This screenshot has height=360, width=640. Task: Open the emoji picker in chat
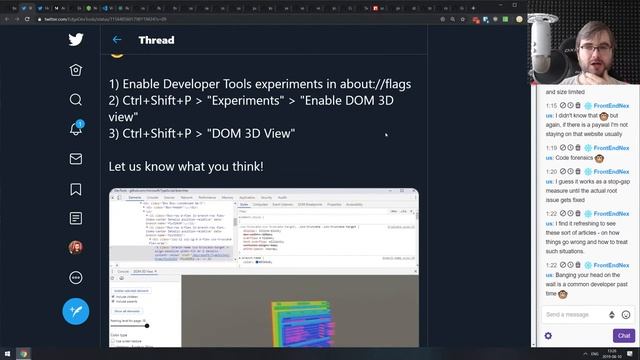[626, 315]
